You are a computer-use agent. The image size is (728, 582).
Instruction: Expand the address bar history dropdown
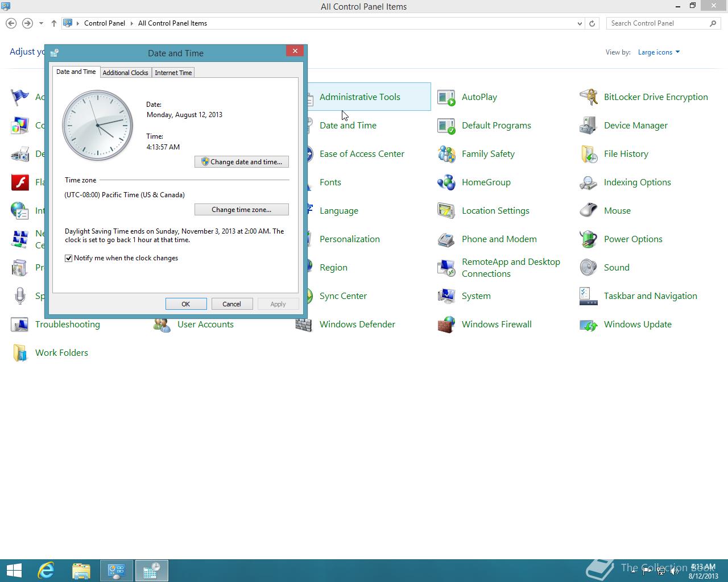580,23
